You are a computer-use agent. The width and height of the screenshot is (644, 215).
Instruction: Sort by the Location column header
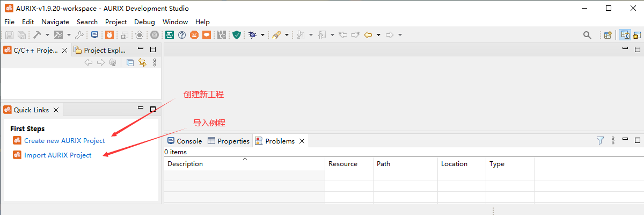(x=462, y=163)
